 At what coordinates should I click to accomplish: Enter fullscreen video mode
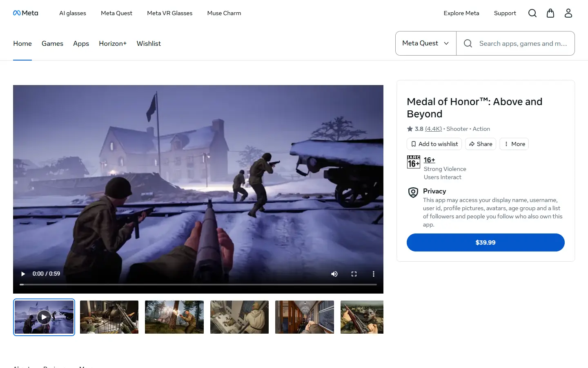(x=354, y=274)
